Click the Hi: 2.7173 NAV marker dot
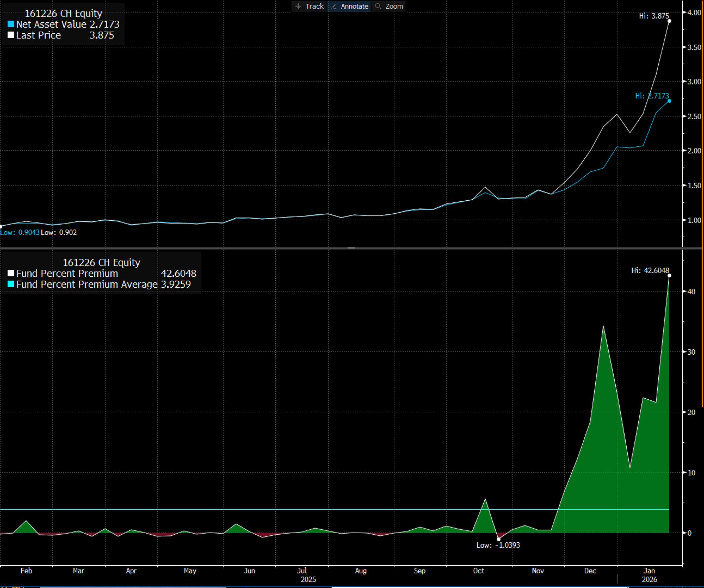This screenshot has height=588, width=704. pos(669,101)
